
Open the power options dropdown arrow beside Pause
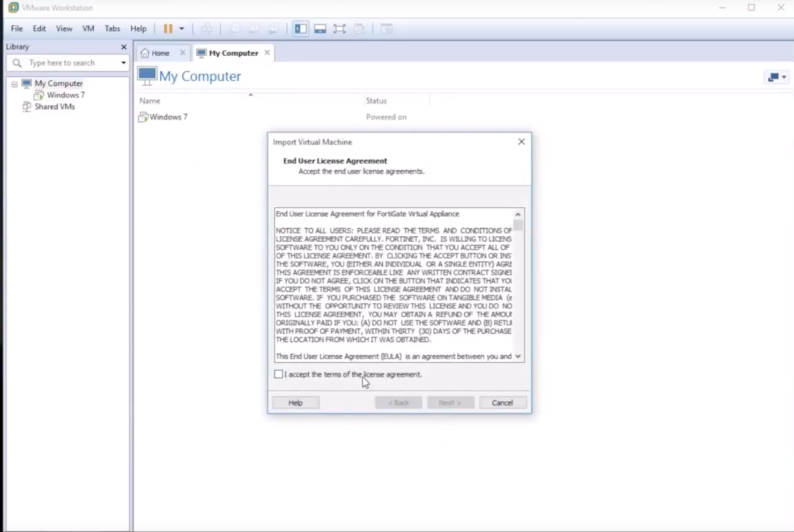point(182,29)
